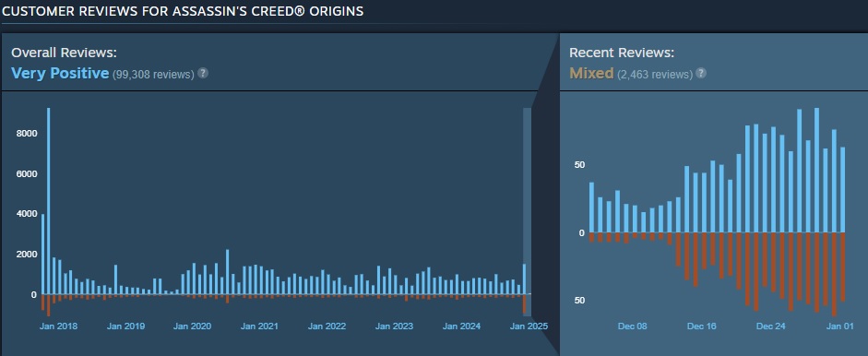
Task: Open the Overall Reviews help question mark icon
Action: pos(203,73)
